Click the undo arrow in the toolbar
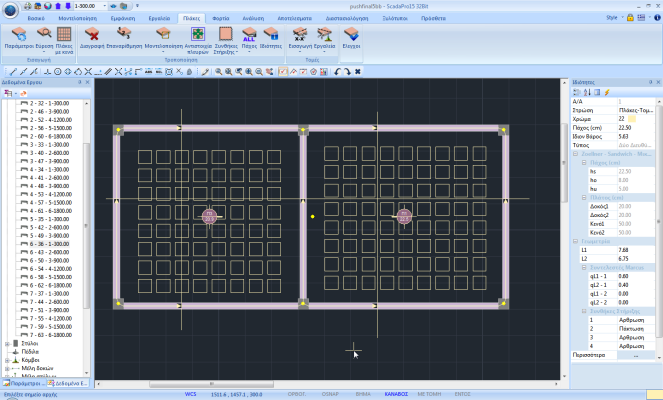This screenshot has width=663, height=400. pos(337,72)
